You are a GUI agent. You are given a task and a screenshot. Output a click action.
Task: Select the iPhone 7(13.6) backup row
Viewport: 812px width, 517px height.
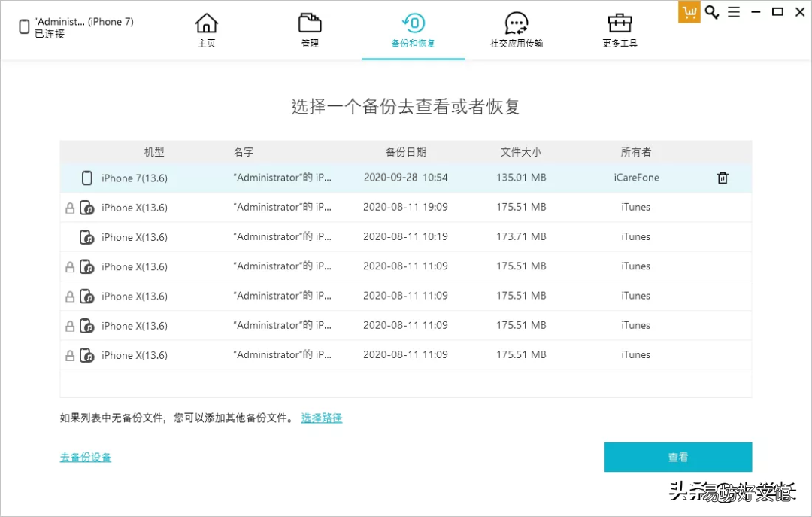405,178
